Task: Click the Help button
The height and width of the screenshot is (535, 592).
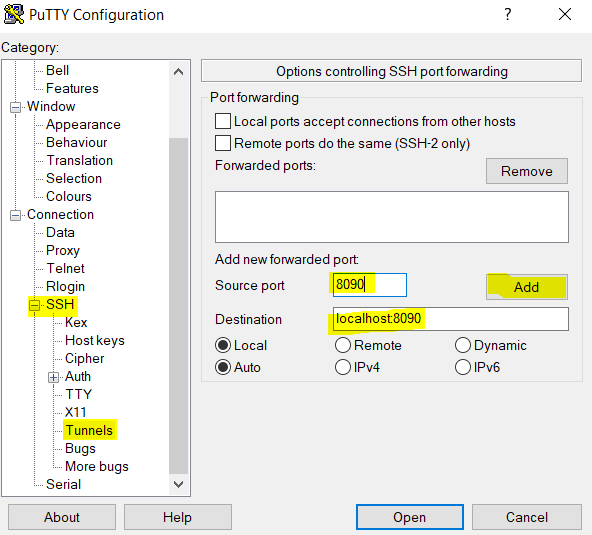Action: 177,517
